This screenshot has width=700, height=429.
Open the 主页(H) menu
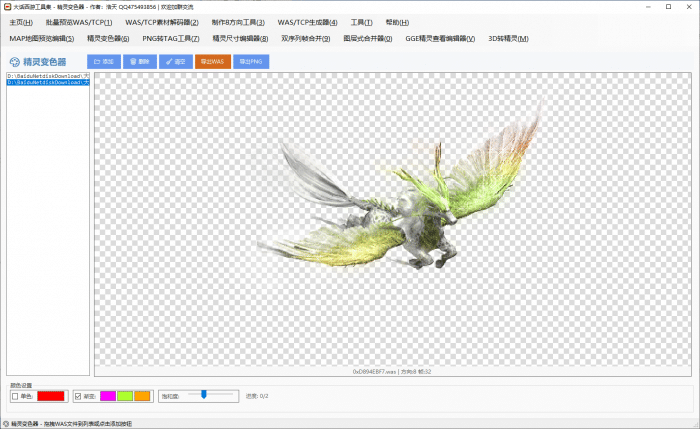coord(21,22)
